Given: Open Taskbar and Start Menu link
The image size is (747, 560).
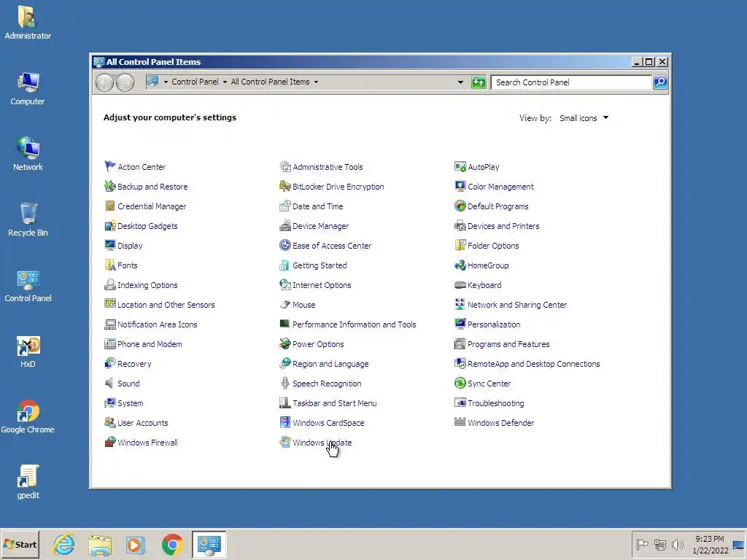Looking at the screenshot, I should pyautogui.click(x=334, y=402).
